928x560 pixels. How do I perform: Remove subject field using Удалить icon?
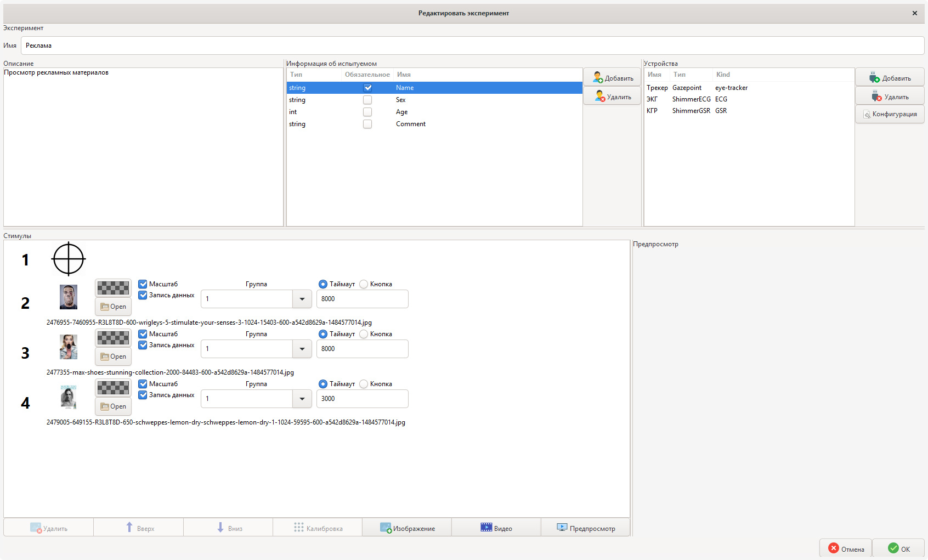[x=612, y=97]
